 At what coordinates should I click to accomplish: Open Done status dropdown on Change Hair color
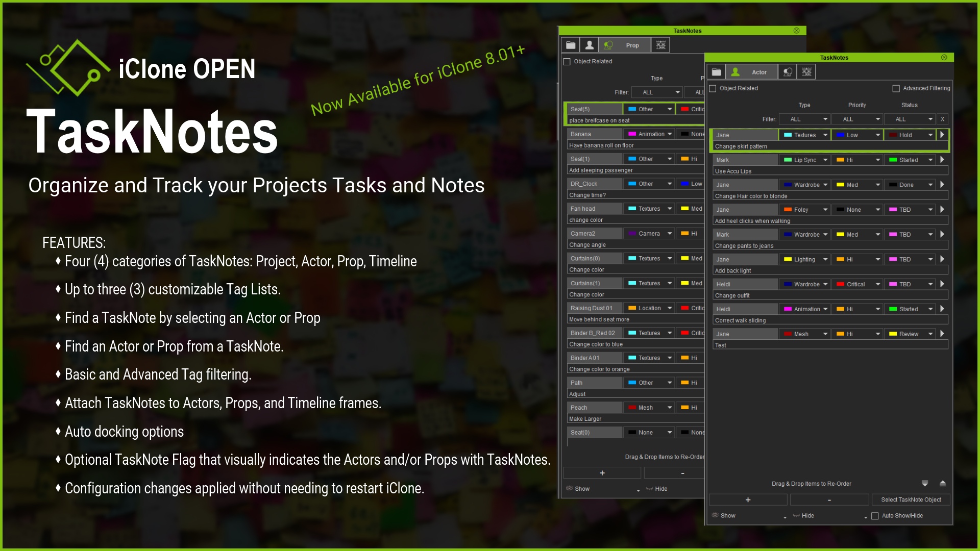[910, 185]
